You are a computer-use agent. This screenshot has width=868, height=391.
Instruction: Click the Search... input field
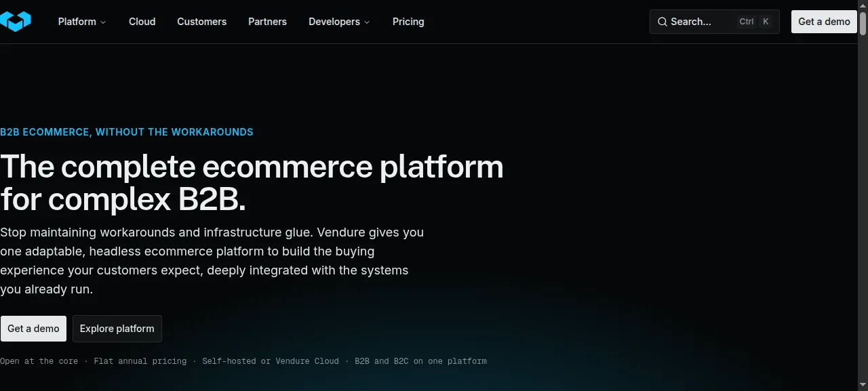715,22
